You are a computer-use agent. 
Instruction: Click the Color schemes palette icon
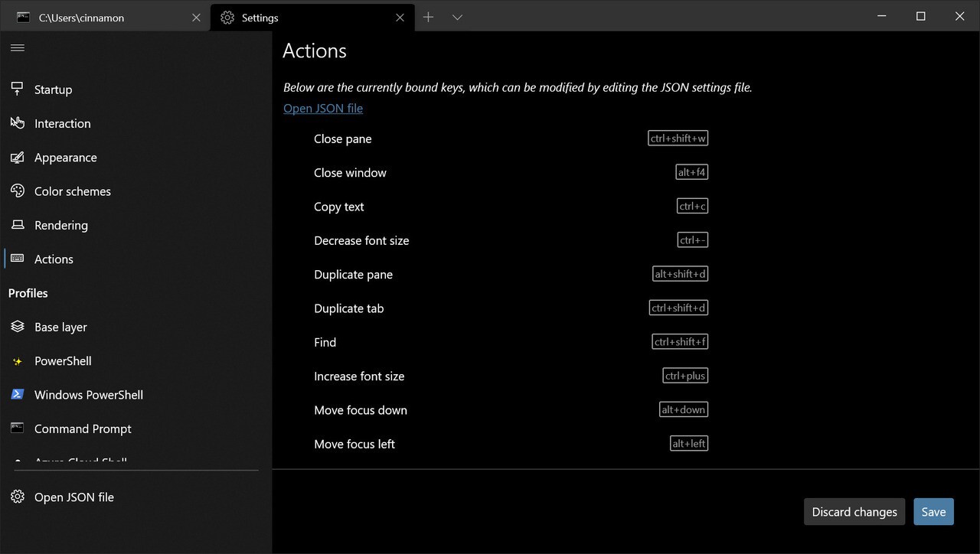pos(18,191)
